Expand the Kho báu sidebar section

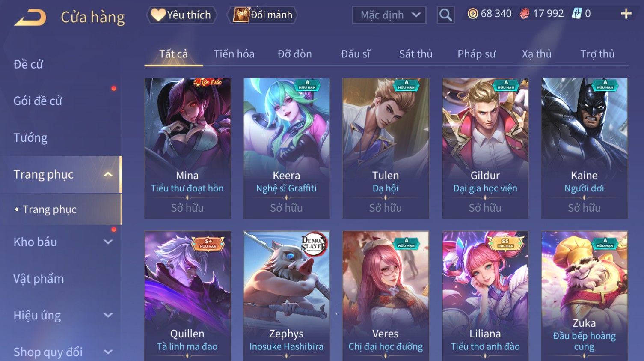pos(108,242)
